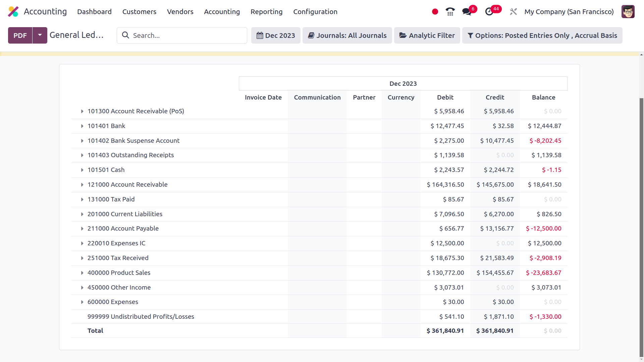Click the debug tools wrench icon
The height and width of the screenshot is (362, 644).
pyautogui.click(x=513, y=12)
